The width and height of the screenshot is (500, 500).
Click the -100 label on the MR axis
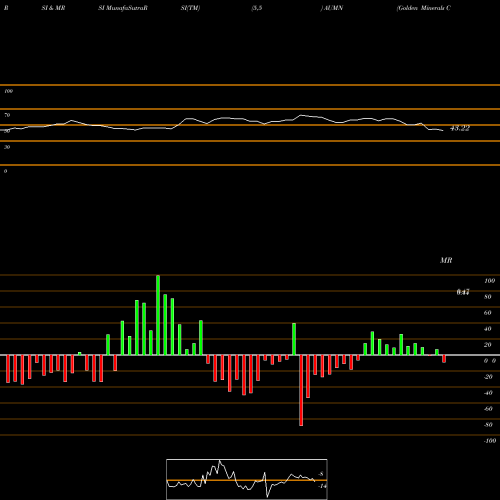(490, 441)
